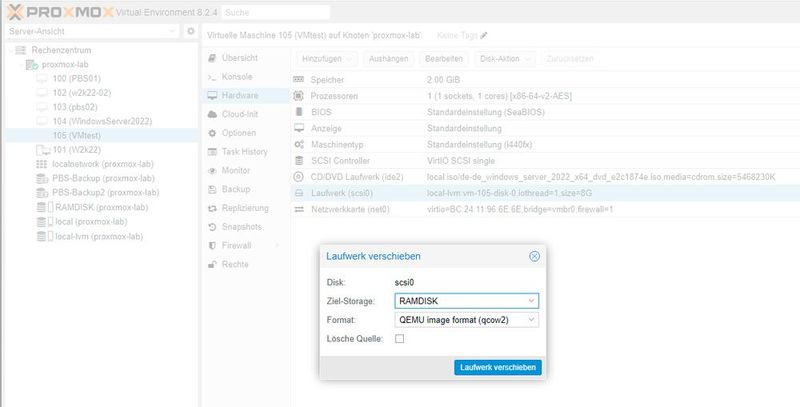Open the Hinzufügen dropdown button
The width and height of the screenshot is (800, 407).
[x=327, y=59]
